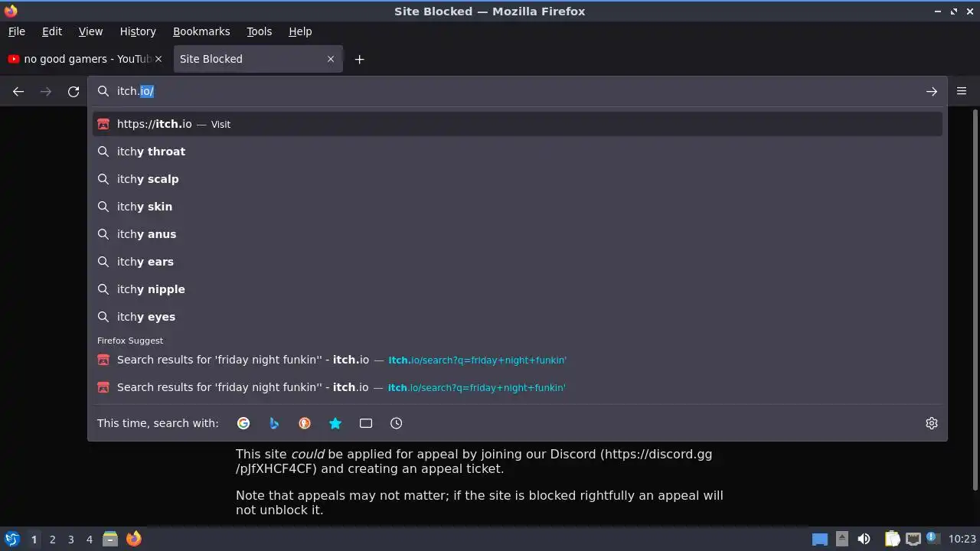Select 'itchy nipple' search suggestion
This screenshot has height=551, width=980.
(x=518, y=289)
